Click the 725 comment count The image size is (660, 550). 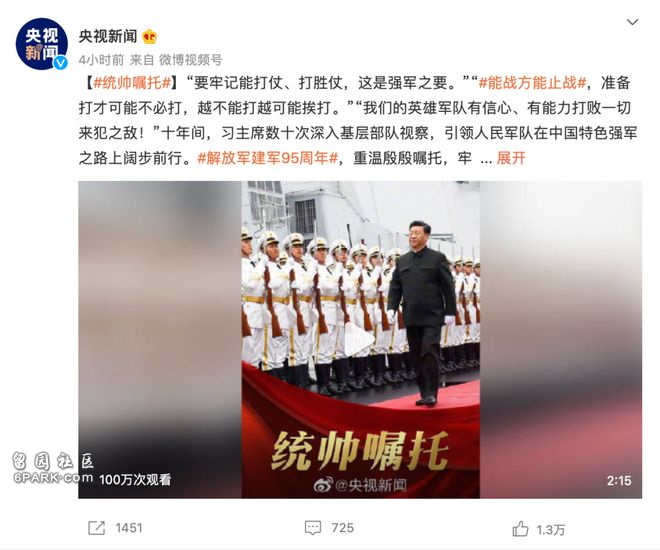[x=342, y=528]
